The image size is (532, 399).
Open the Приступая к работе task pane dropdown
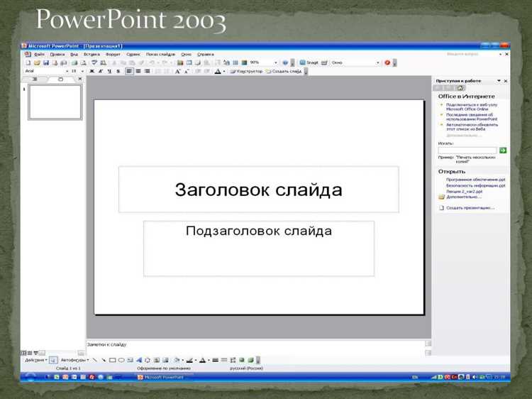pyautogui.click(x=499, y=81)
